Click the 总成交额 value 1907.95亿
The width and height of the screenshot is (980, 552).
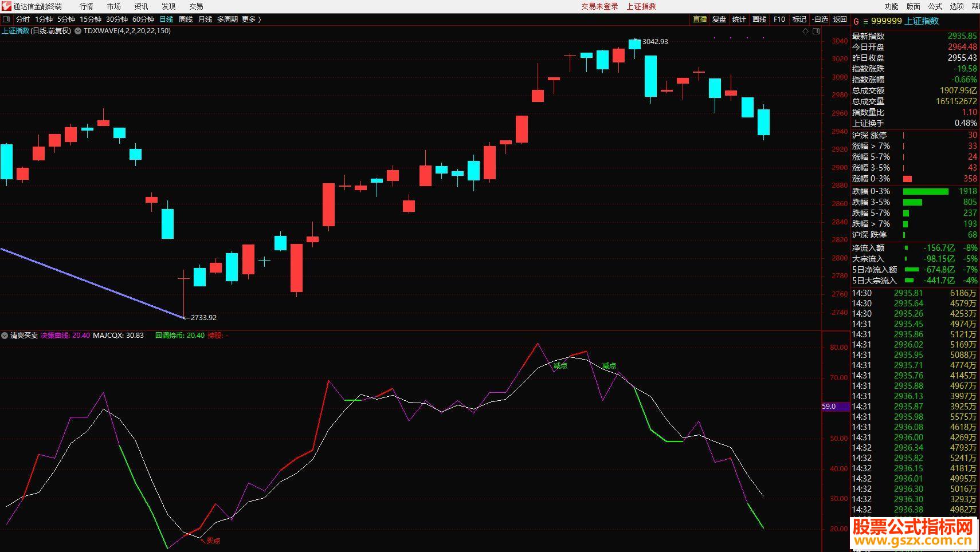(959, 90)
